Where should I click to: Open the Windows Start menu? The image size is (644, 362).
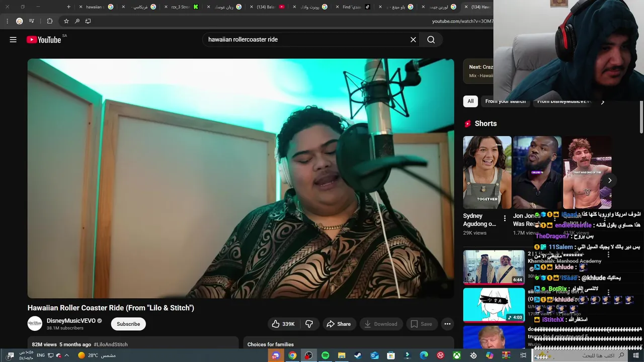(636, 355)
